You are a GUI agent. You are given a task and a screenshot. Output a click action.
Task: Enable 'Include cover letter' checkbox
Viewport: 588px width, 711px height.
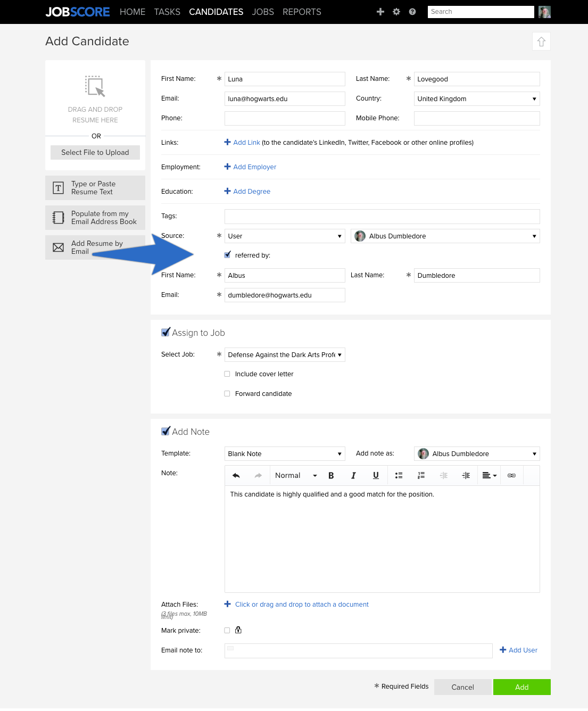[227, 374]
